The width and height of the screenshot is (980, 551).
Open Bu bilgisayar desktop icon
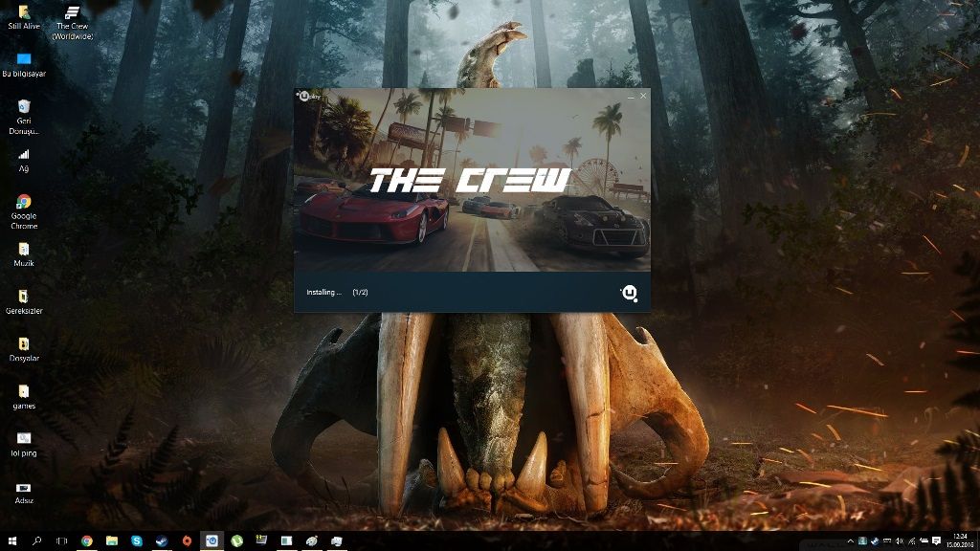[24, 65]
